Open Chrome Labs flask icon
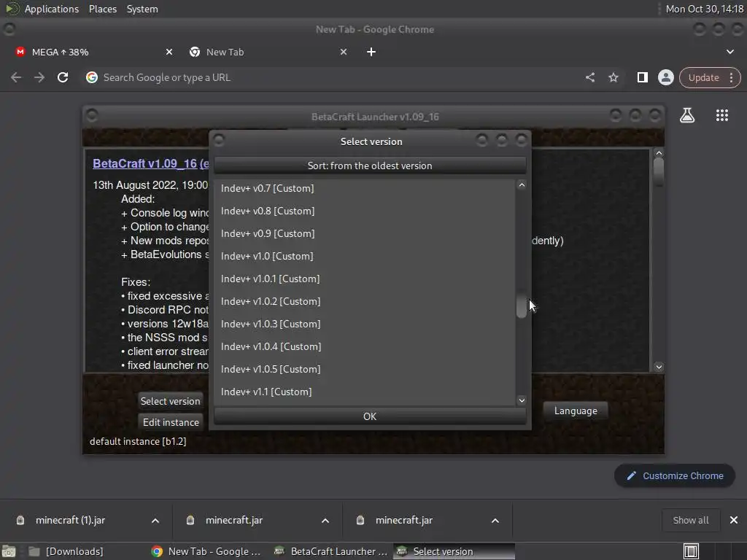 pos(687,115)
